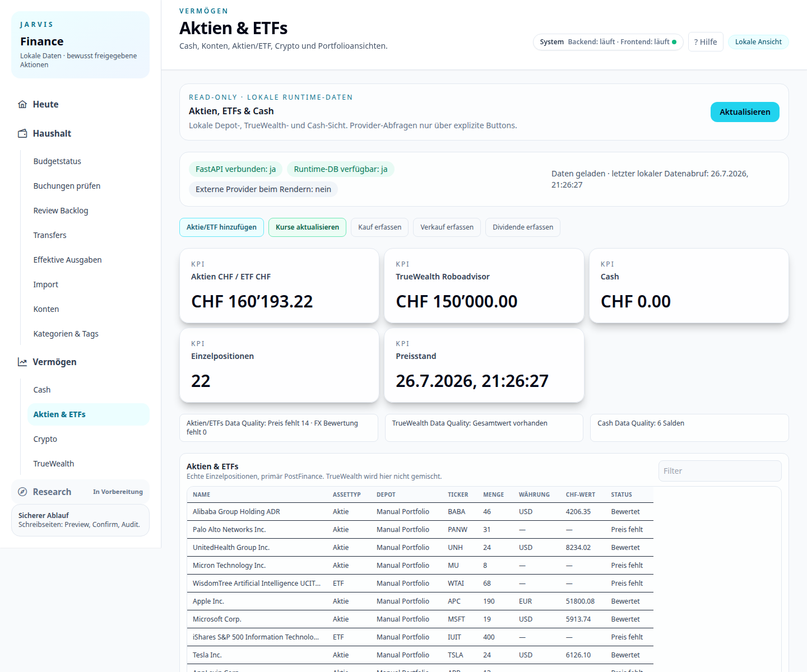Click Research in sidebar
The image size is (807, 672).
(x=80, y=492)
